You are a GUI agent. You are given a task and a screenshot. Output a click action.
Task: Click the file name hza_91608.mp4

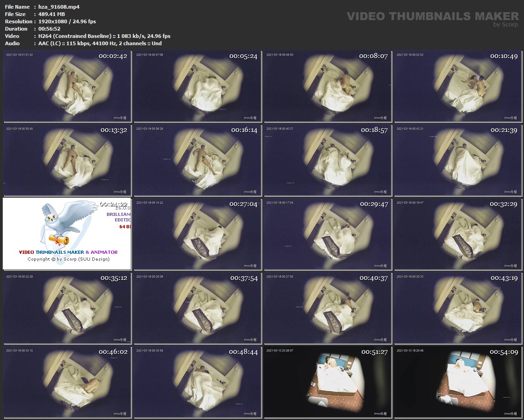coord(59,7)
